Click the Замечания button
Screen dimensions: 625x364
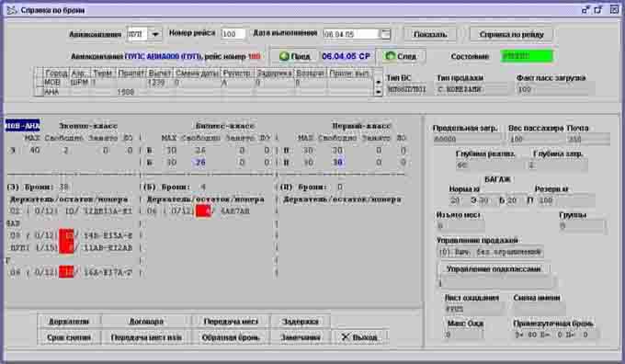coord(301,337)
